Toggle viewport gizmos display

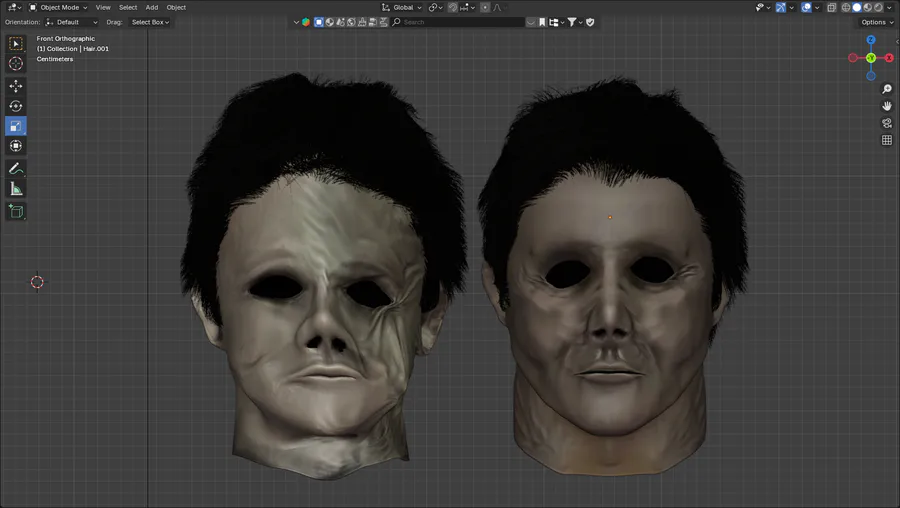781,7
